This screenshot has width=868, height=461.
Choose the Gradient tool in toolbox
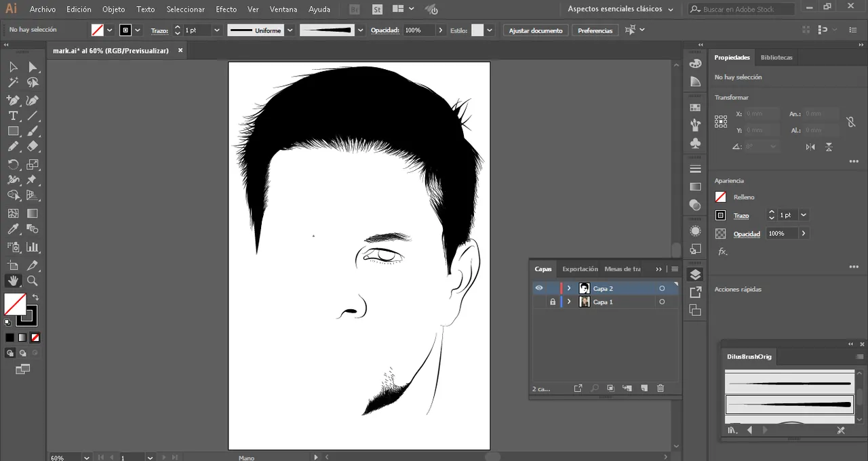[x=33, y=214]
